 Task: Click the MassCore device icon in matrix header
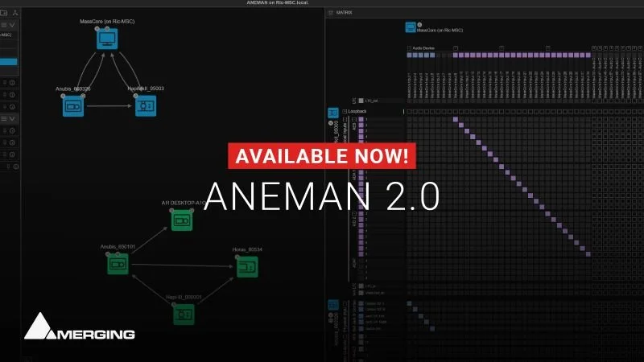tap(411, 27)
